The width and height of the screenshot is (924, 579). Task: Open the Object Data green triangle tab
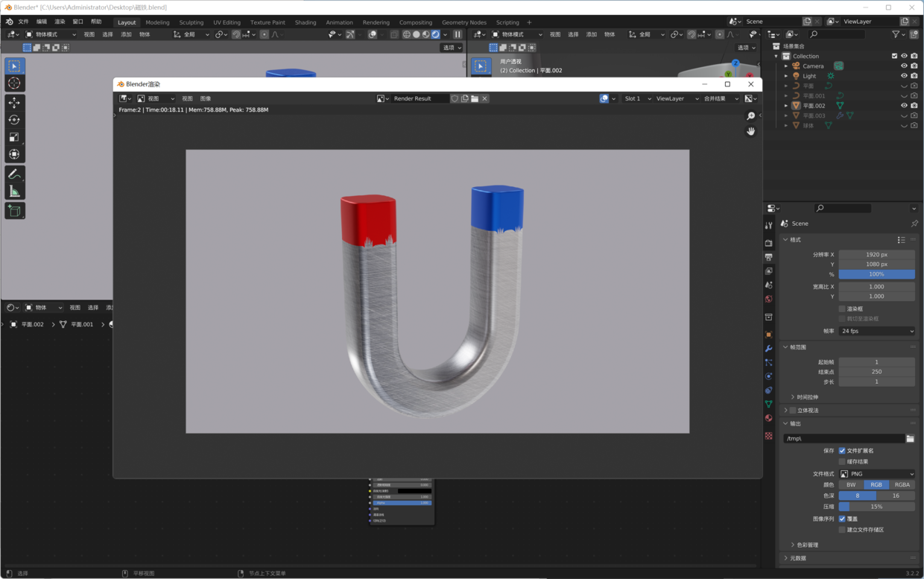[x=768, y=404]
